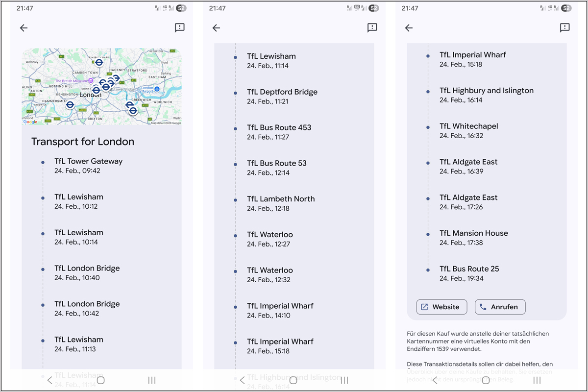
Task: Tap the back arrow in the middle screen
Action: (x=216, y=28)
